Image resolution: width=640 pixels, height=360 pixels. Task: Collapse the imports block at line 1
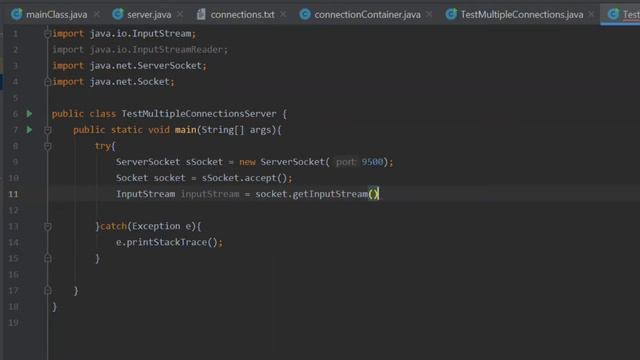click(x=47, y=33)
